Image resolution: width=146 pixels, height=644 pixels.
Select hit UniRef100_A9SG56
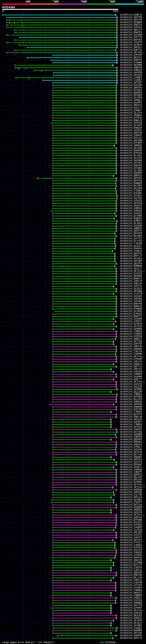(131, 73)
